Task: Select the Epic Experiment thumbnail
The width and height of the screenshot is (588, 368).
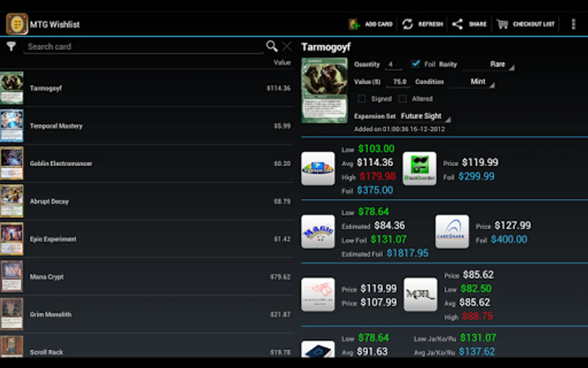Action: coord(12,239)
